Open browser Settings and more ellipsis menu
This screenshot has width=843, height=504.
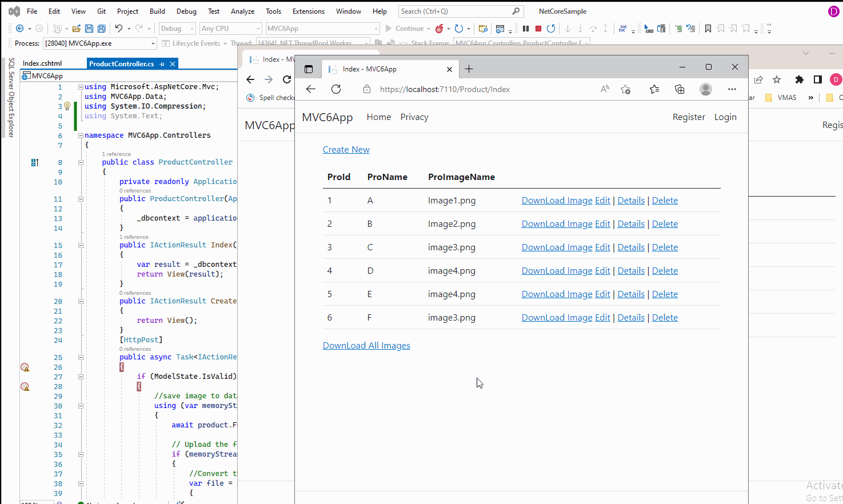pyautogui.click(x=732, y=89)
